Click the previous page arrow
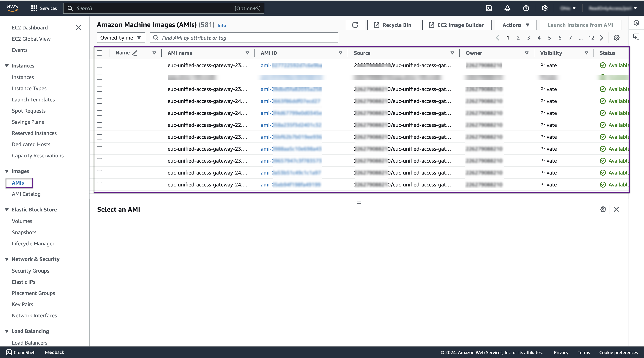Screen dimensions: 644x358 click(498, 38)
